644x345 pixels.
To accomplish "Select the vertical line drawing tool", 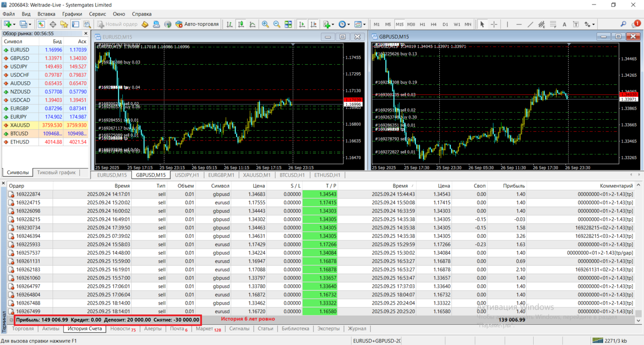I will pyautogui.click(x=507, y=24).
